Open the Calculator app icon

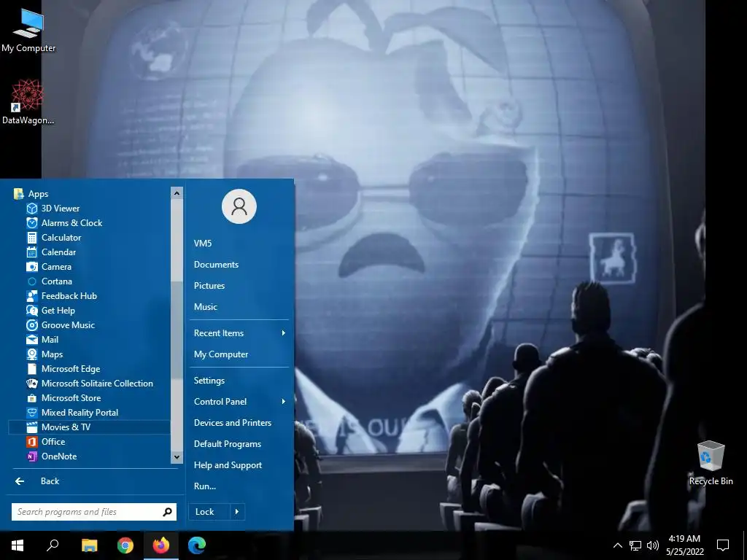(32, 238)
